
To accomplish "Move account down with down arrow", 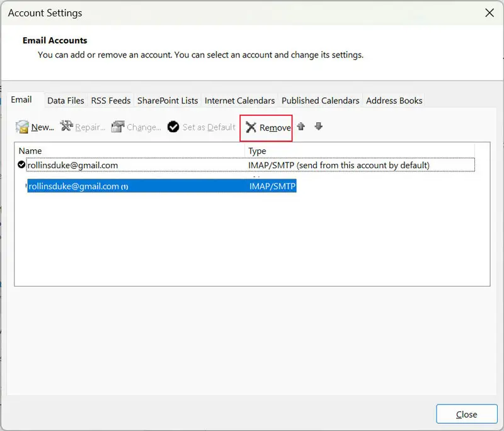I will [x=319, y=127].
